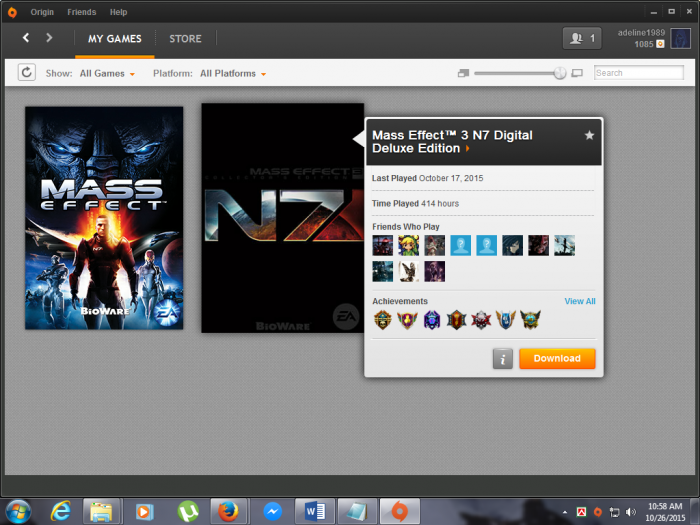Switch to the Store tab
The width and height of the screenshot is (700, 525).
(x=185, y=39)
